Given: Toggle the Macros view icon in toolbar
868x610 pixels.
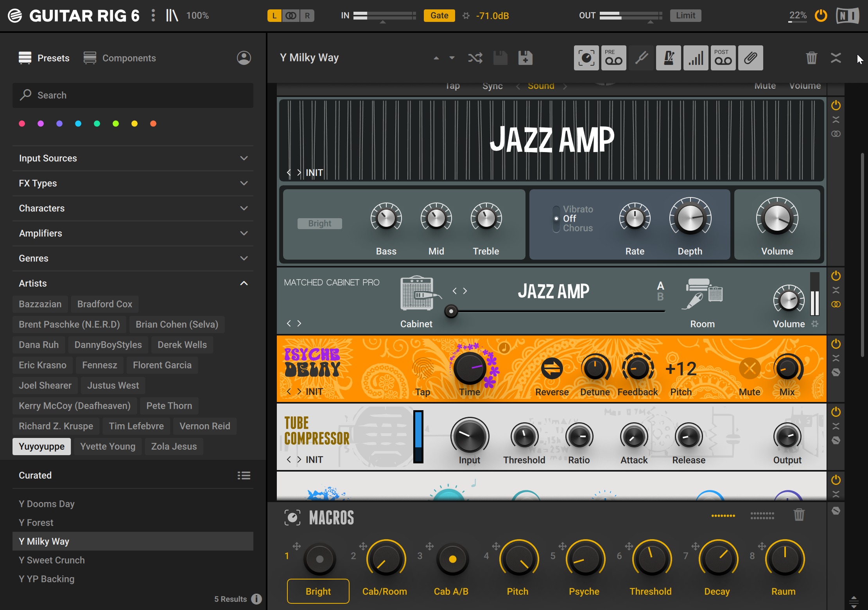Looking at the screenshot, I should tap(586, 58).
